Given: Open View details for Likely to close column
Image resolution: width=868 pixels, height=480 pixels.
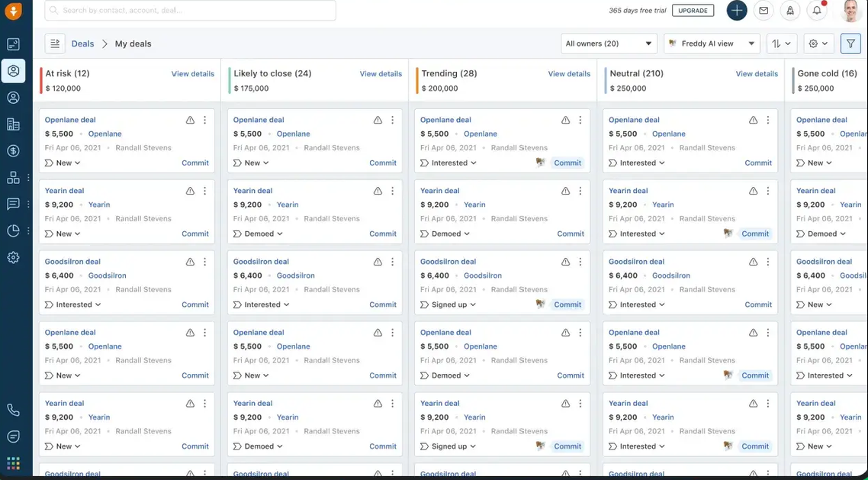Looking at the screenshot, I should 381,73.
